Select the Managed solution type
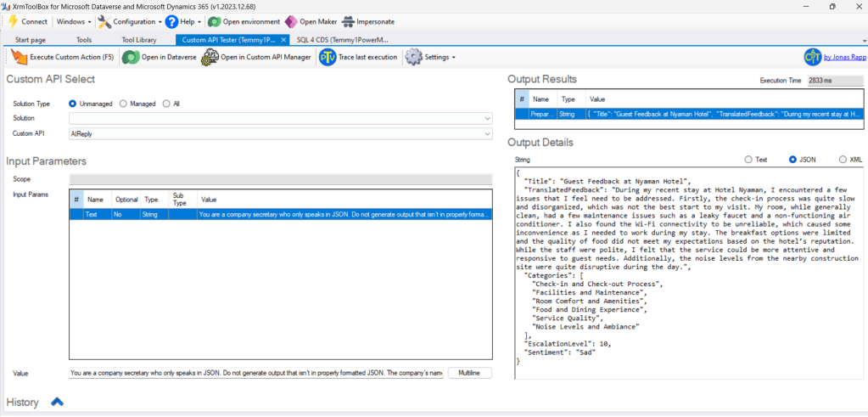 tap(123, 104)
